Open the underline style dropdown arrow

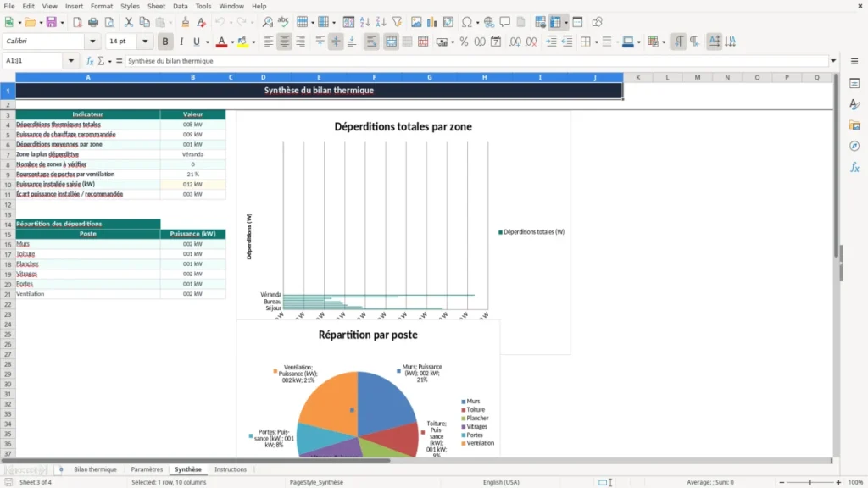pyautogui.click(x=208, y=42)
